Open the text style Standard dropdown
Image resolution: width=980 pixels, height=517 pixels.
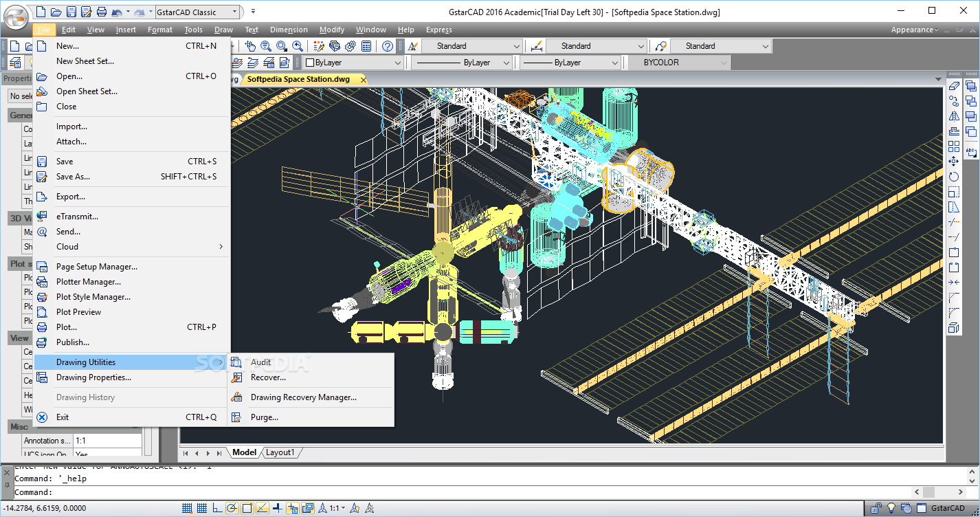tap(472, 46)
